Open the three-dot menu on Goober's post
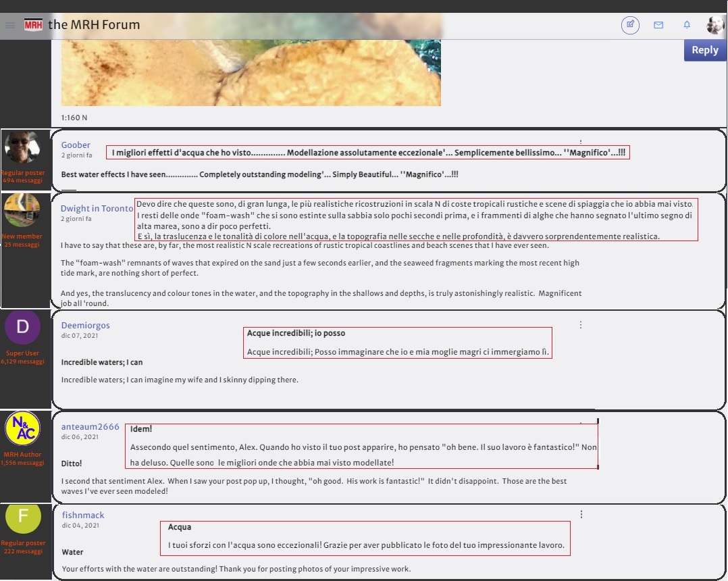This screenshot has height=581, width=728. click(581, 140)
